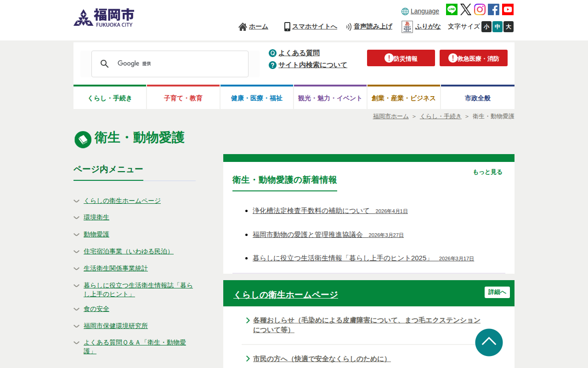Click the Fukuoka City logo
Image resolution: width=588 pixels, height=368 pixels.
[104, 18]
